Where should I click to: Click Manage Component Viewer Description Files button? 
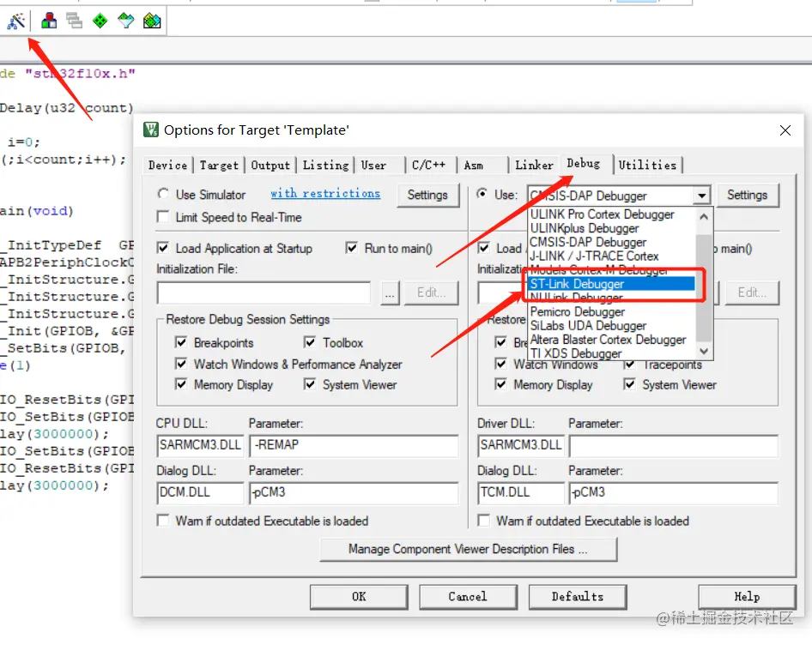point(468,549)
